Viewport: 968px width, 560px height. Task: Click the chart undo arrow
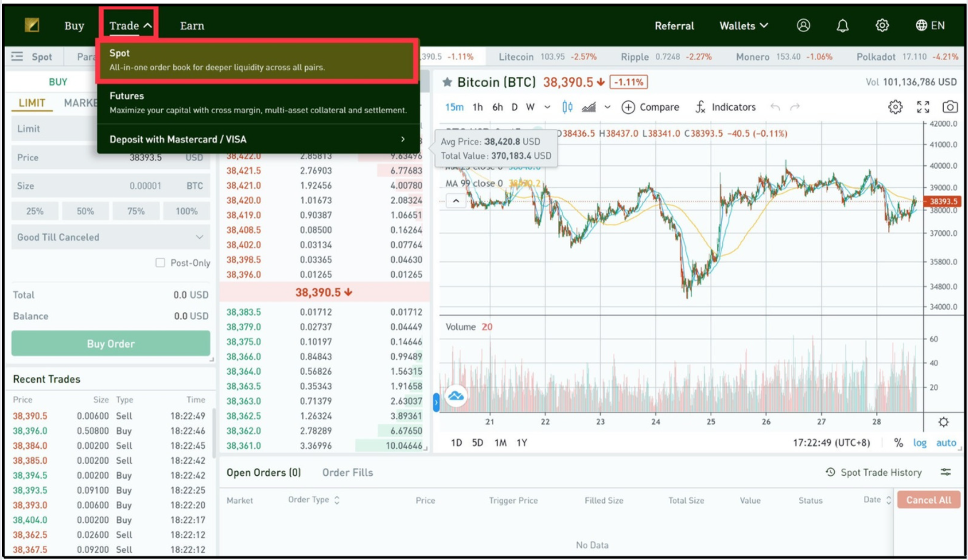pyautogui.click(x=775, y=107)
